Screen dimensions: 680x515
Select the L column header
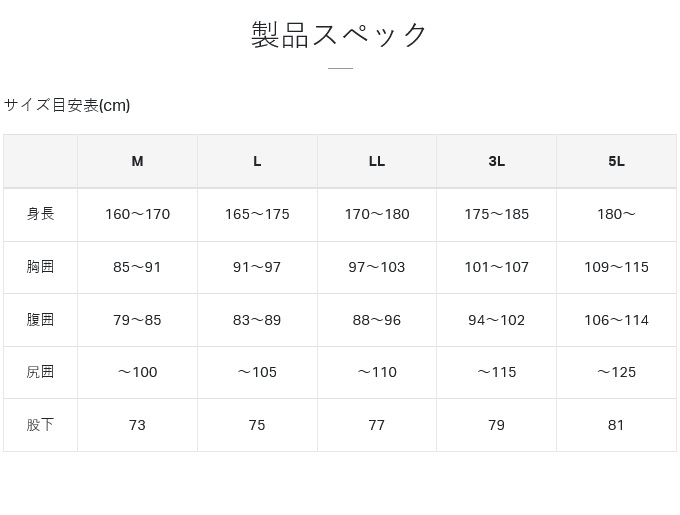tap(257, 161)
